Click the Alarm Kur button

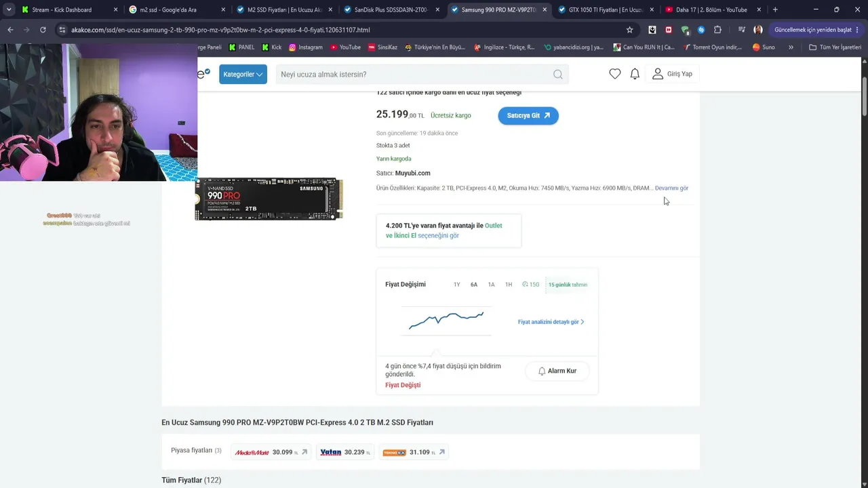[557, 371]
